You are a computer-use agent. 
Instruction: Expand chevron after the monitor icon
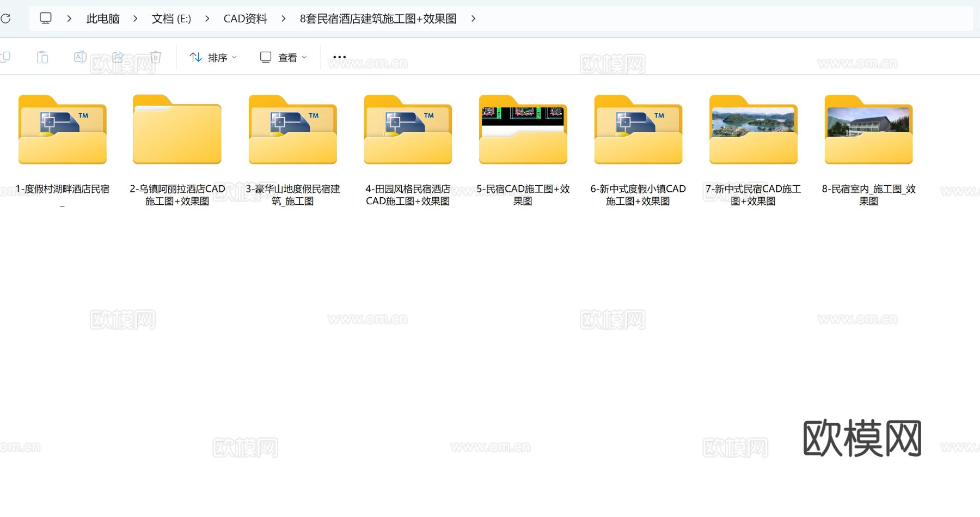(x=69, y=19)
